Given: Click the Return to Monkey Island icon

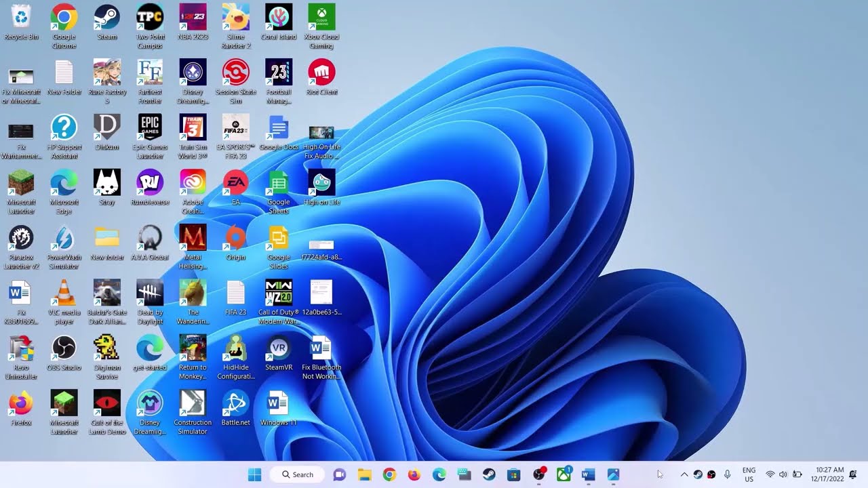Looking at the screenshot, I should pyautogui.click(x=193, y=357).
